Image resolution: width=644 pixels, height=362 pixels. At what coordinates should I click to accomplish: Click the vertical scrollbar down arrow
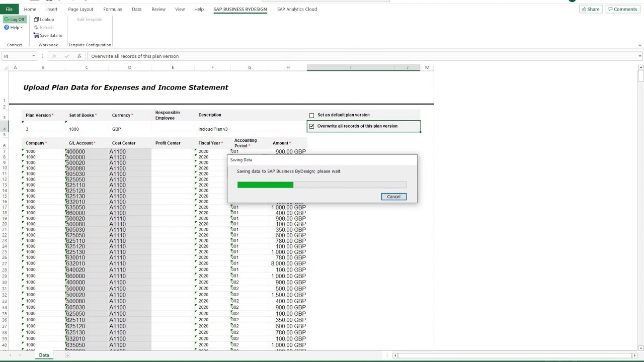coord(640,348)
